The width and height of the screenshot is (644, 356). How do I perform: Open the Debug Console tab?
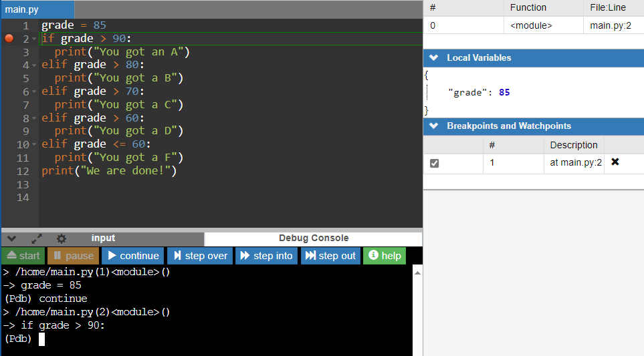[x=314, y=238]
